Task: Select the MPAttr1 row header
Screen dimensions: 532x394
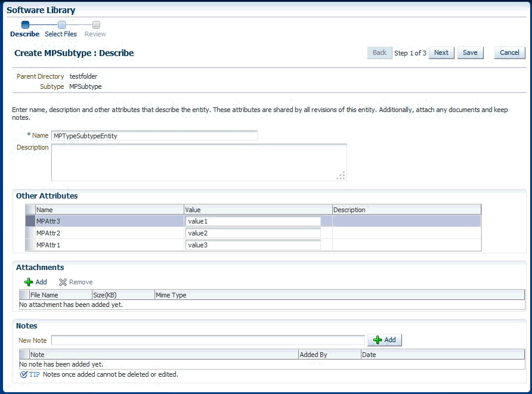Action: (x=30, y=245)
